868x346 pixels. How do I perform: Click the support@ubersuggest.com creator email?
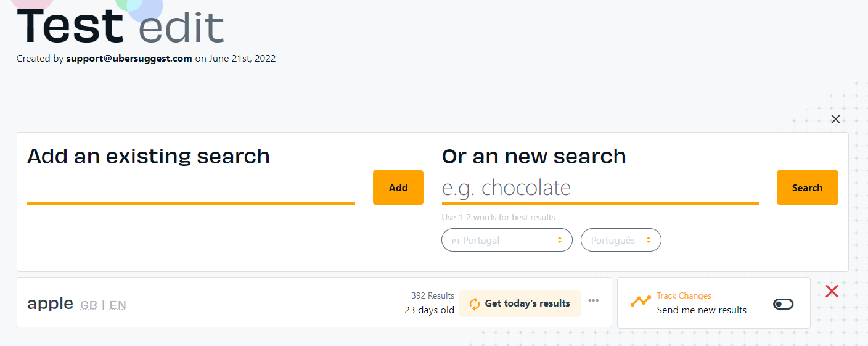(x=129, y=59)
